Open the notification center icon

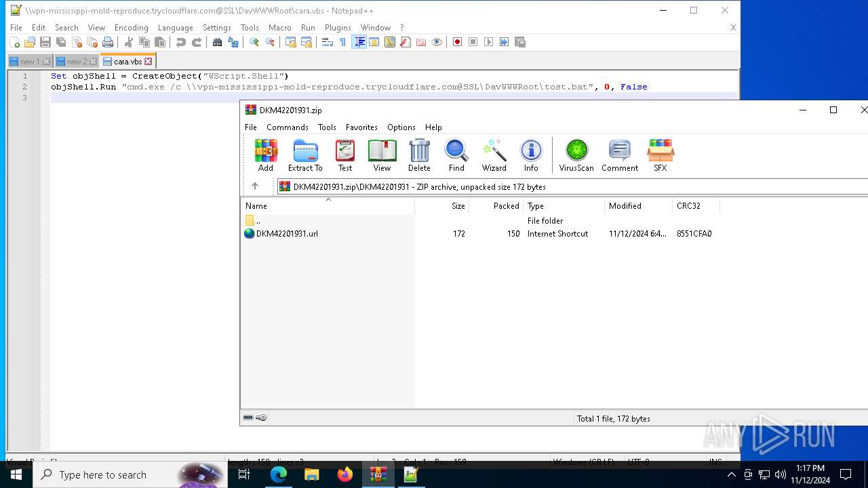click(846, 474)
